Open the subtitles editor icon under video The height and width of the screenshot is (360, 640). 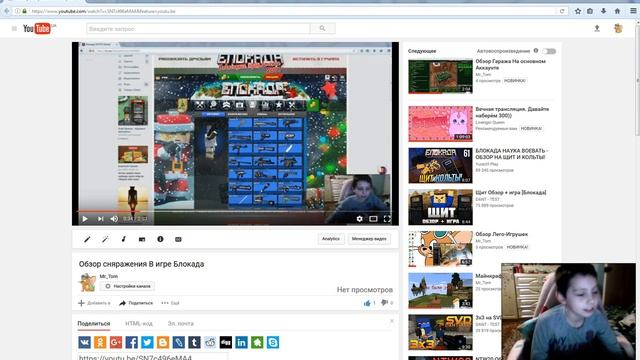(x=178, y=239)
